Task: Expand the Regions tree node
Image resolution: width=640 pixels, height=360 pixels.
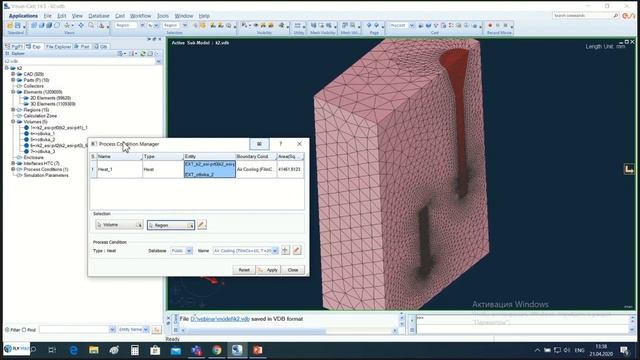Action: [13, 110]
